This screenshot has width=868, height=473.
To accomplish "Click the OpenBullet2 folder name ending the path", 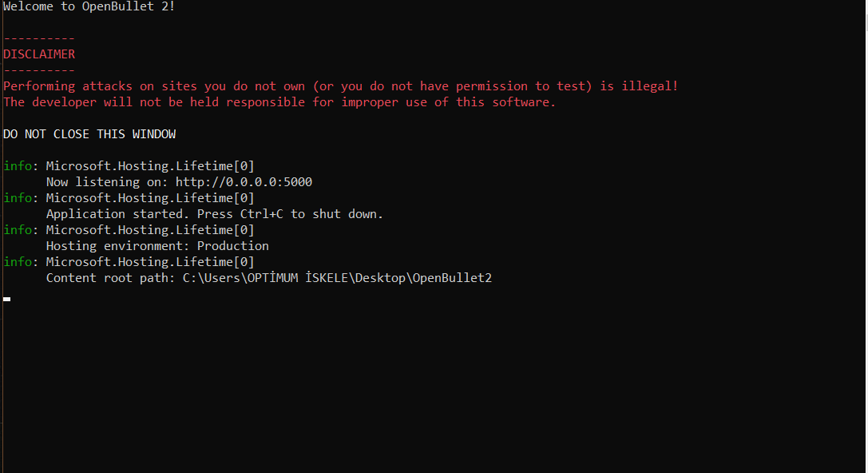I will 452,278.
